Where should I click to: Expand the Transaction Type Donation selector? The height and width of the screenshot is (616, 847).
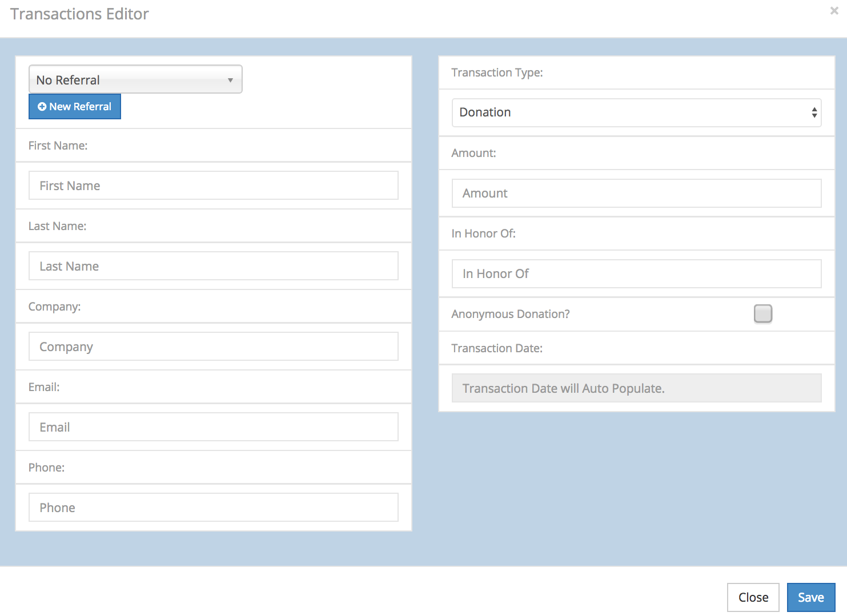636,112
